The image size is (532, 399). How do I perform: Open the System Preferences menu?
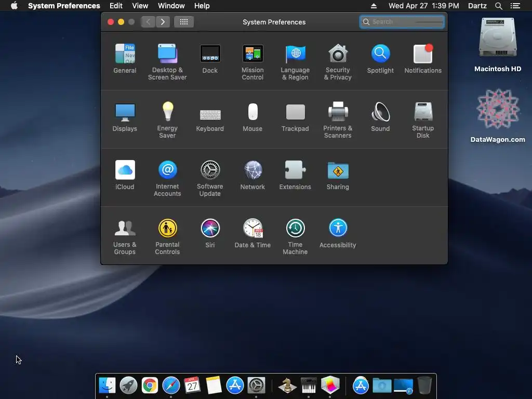coord(64,5)
